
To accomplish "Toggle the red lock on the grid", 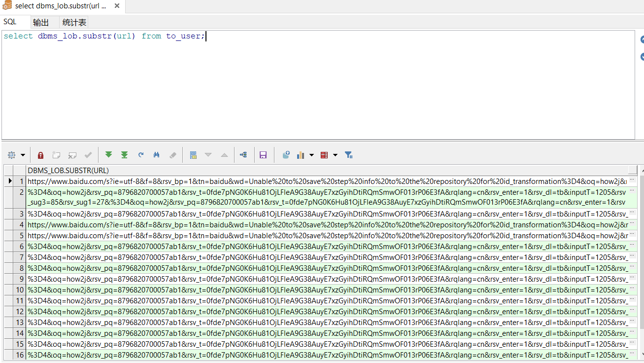I will coord(40,155).
